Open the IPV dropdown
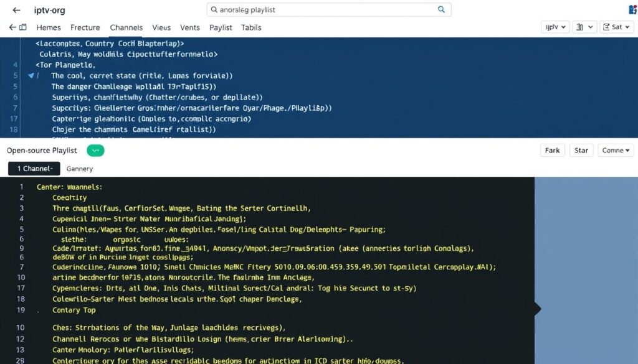The image size is (638, 364). point(556,27)
